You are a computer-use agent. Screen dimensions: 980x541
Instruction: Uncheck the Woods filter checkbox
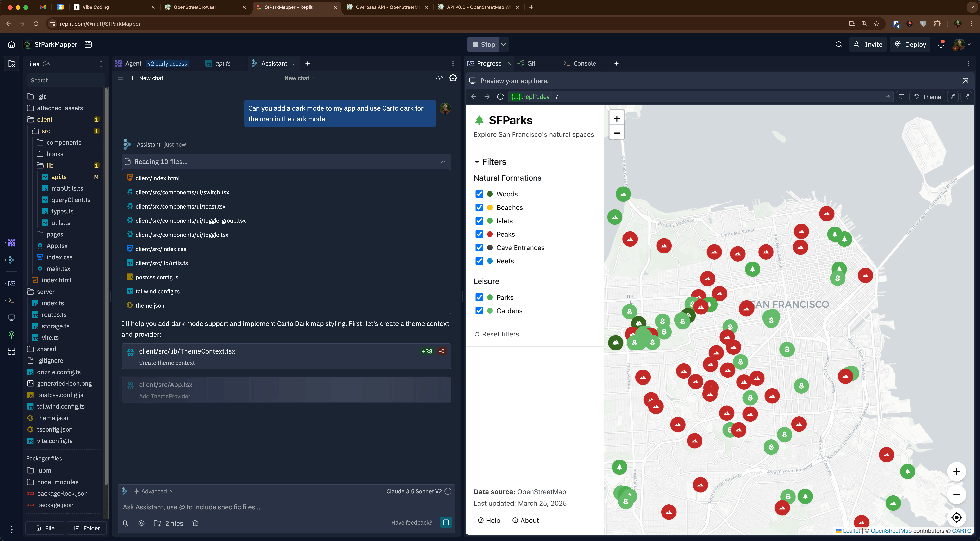tap(479, 194)
